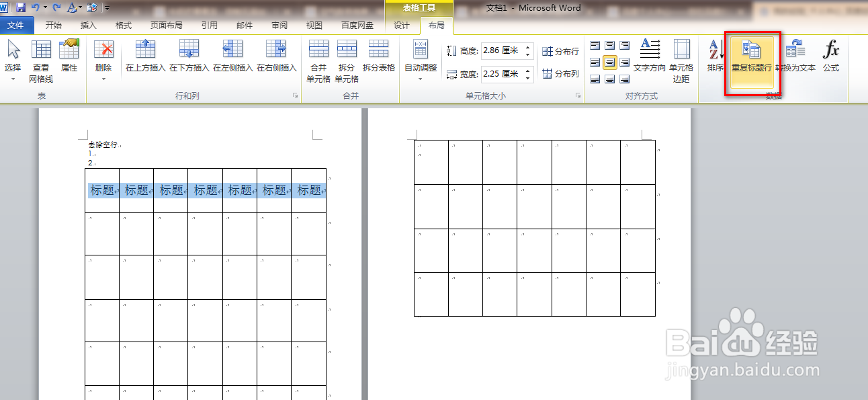This screenshot has width=868, height=400.
Task: Click 分布行 distribute rows
Action: tap(560, 51)
